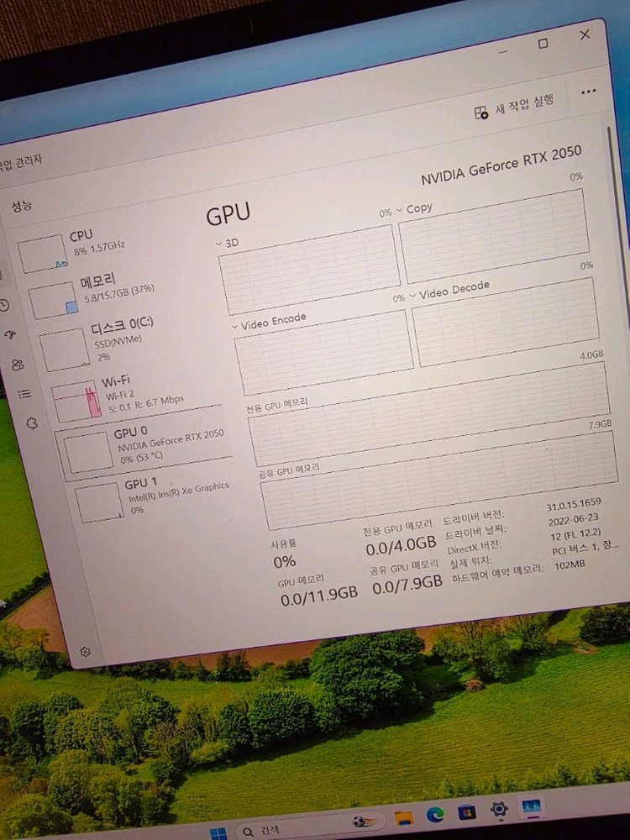Click the 0.0/4.0GB dedicated memory value
This screenshot has width=630, height=840.
pos(401,547)
